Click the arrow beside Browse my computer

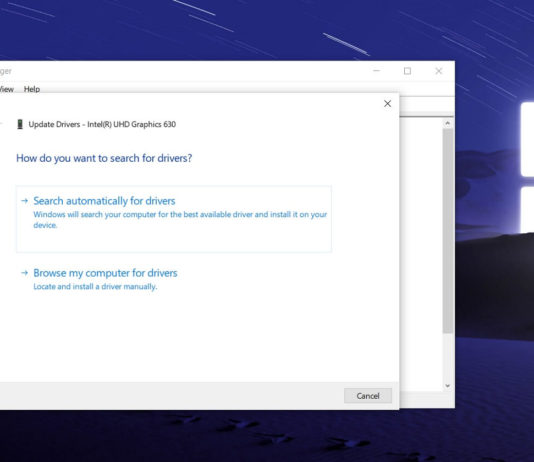(x=25, y=273)
